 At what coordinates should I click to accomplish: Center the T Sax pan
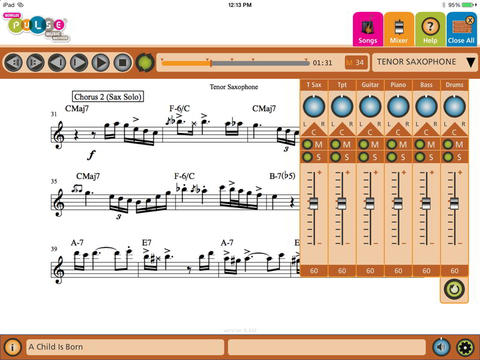coord(314,130)
